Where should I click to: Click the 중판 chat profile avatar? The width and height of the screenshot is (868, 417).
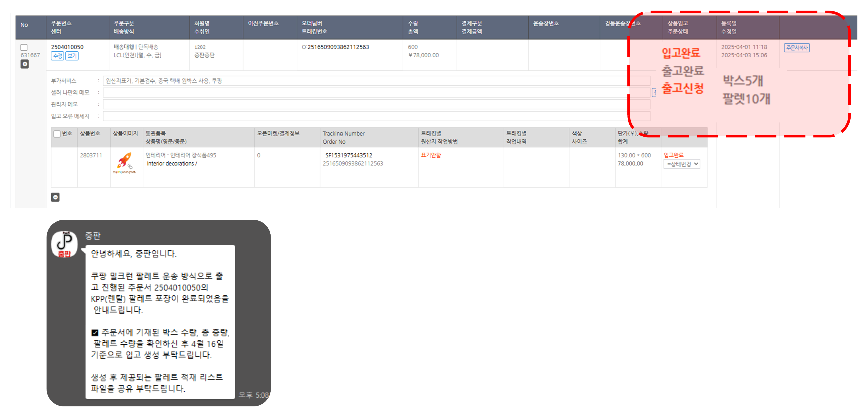64,244
